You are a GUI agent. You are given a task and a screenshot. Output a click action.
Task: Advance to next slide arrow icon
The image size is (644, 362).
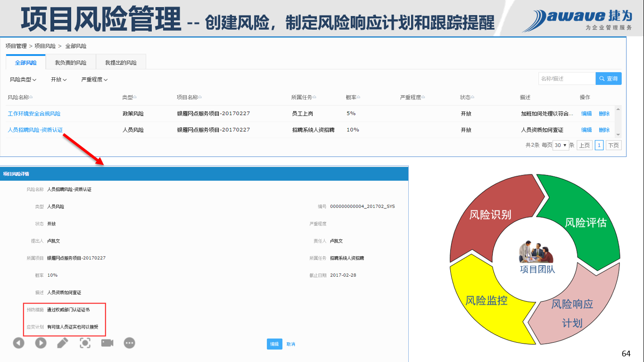click(x=41, y=343)
